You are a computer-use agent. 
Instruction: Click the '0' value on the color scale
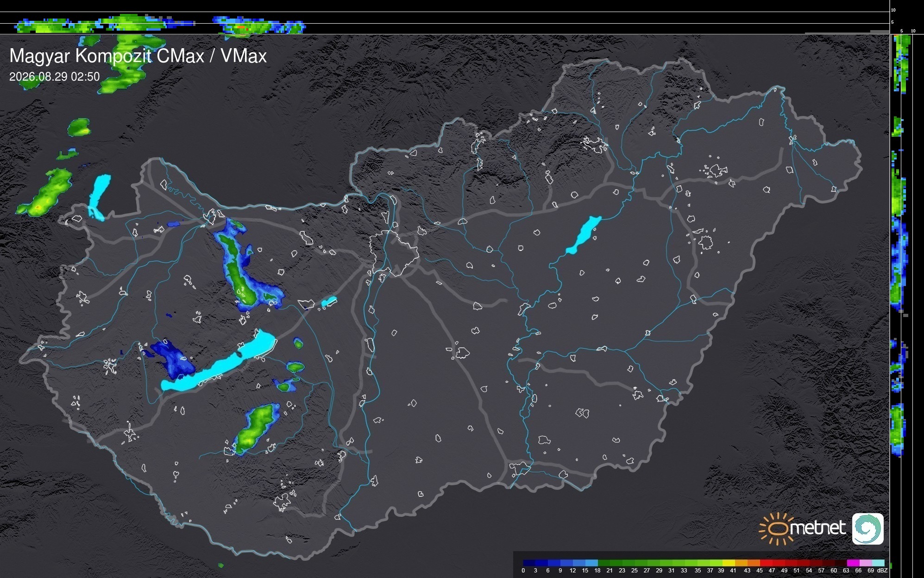click(x=523, y=571)
